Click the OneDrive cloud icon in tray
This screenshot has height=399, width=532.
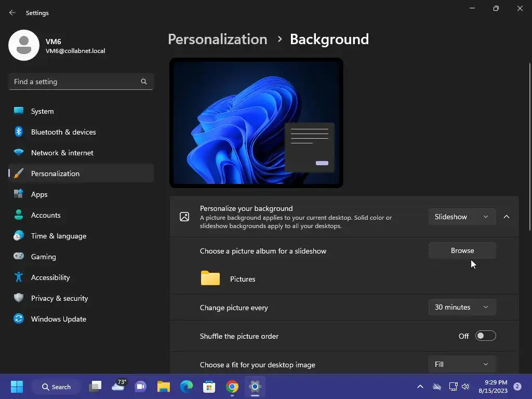click(x=437, y=387)
